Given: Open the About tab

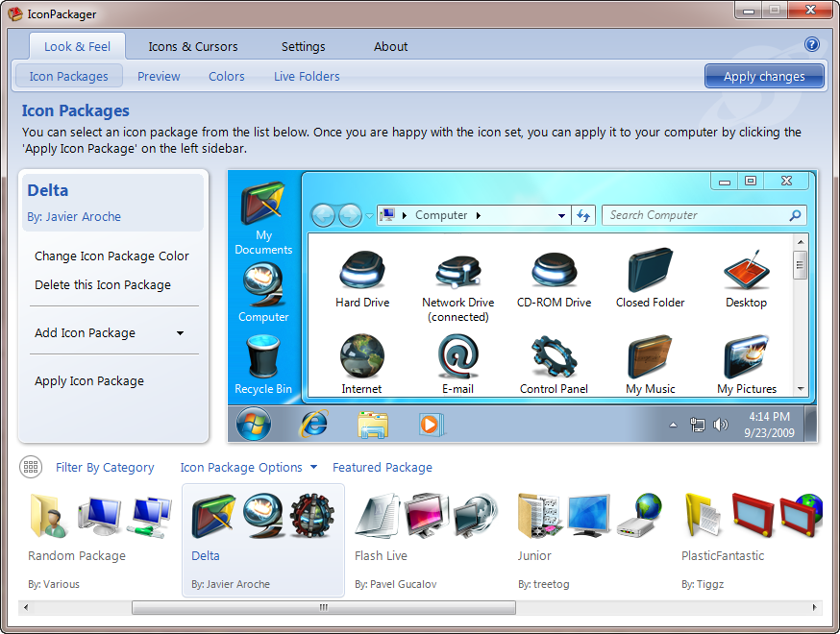Looking at the screenshot, I should pyautogui.click(x=390, y=46).
